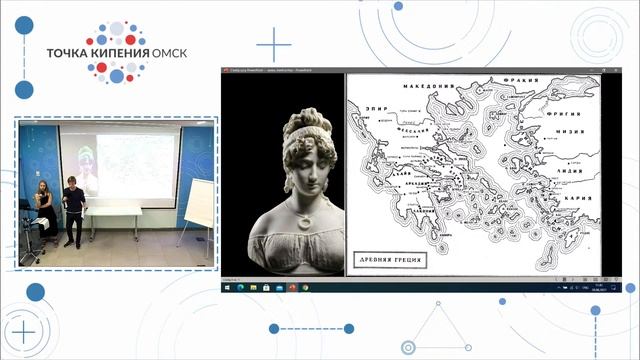Click the room camera video feed

tap(116, 193)
